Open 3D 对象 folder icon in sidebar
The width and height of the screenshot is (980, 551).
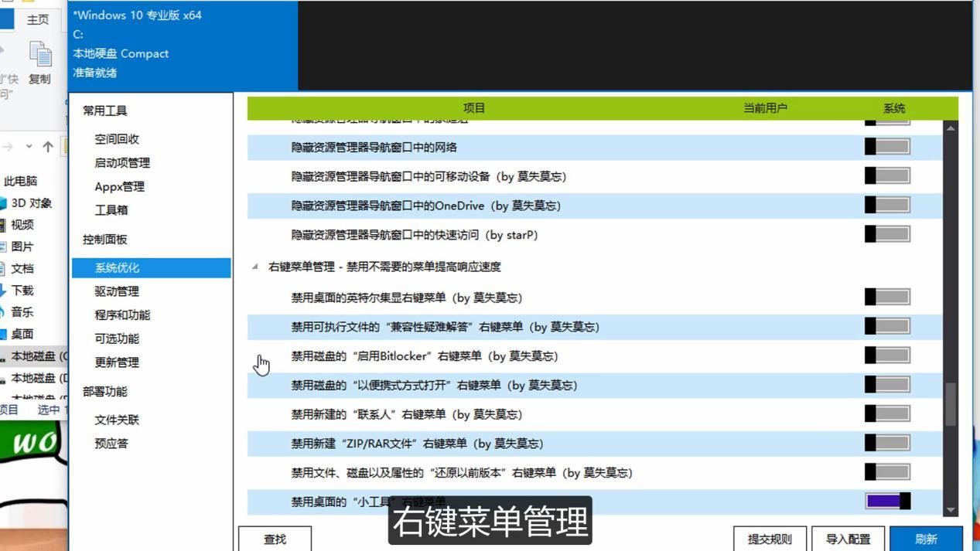coord(3,203)
